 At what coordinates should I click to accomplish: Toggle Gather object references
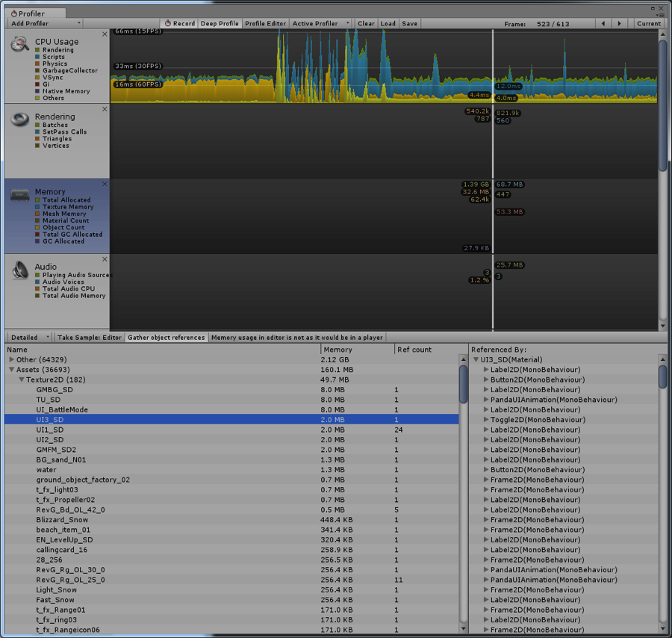click(x=167, y=338)
